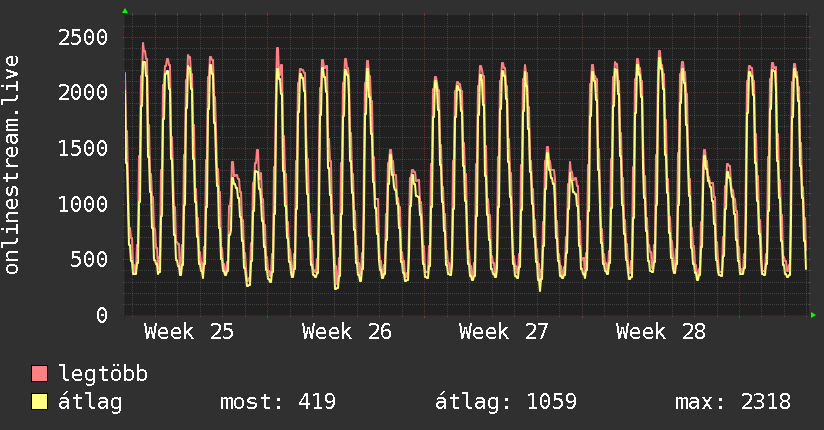
Task: Click the green arrow at x-axis end
Action: coord(813,315)
